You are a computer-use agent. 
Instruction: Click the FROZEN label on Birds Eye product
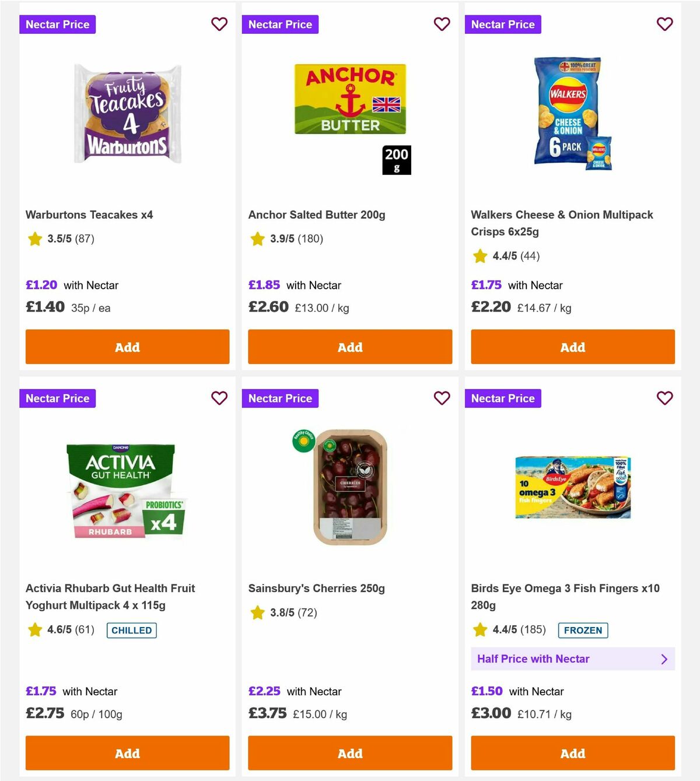[x=583, y=631]
